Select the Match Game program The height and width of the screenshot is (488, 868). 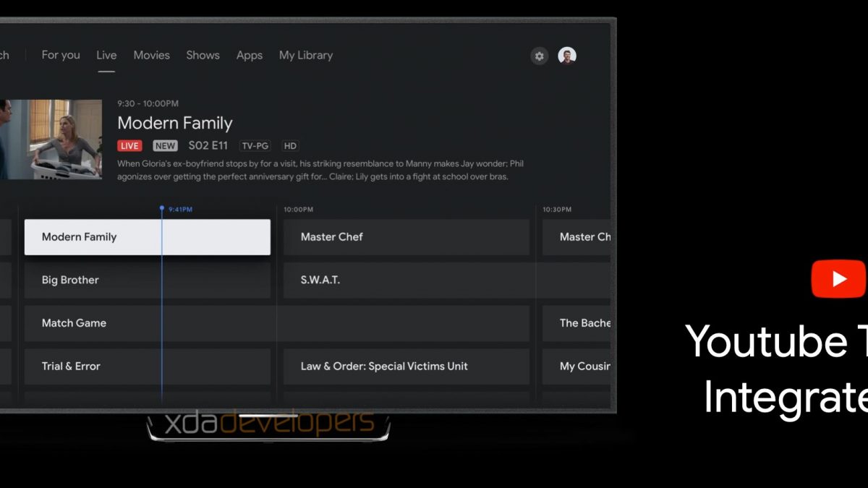[277, 323]
